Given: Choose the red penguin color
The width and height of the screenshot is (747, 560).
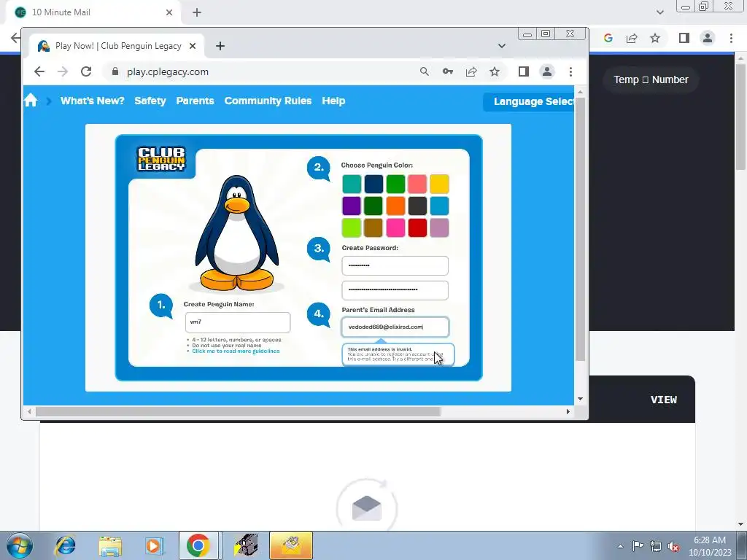Looking at the screenshot, I should 417,227.
